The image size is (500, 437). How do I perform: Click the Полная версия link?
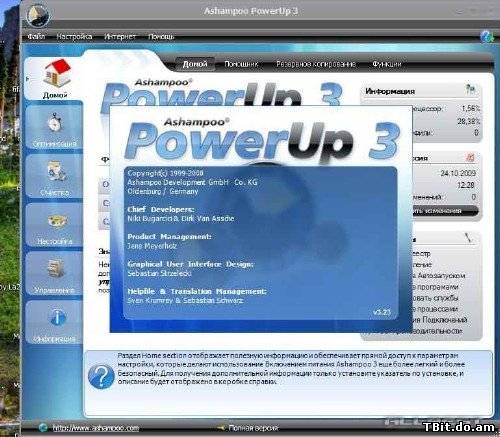[x=253, y=428]
